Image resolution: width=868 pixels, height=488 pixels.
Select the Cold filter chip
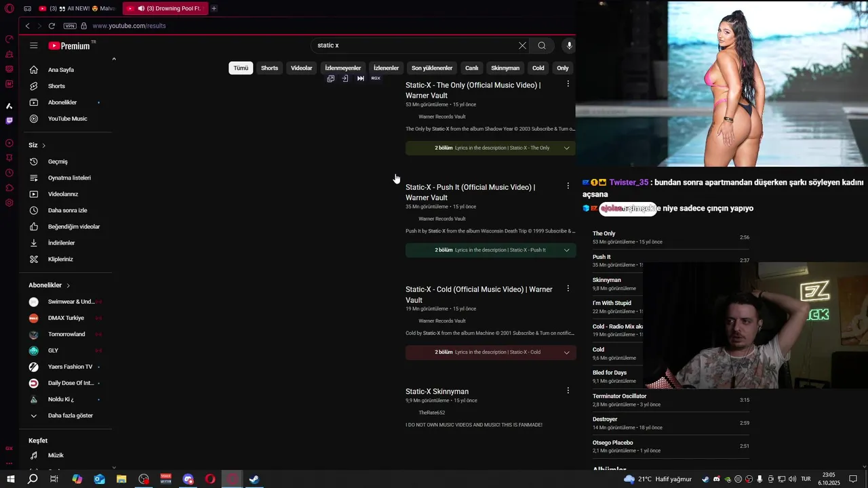coord(538,68)
